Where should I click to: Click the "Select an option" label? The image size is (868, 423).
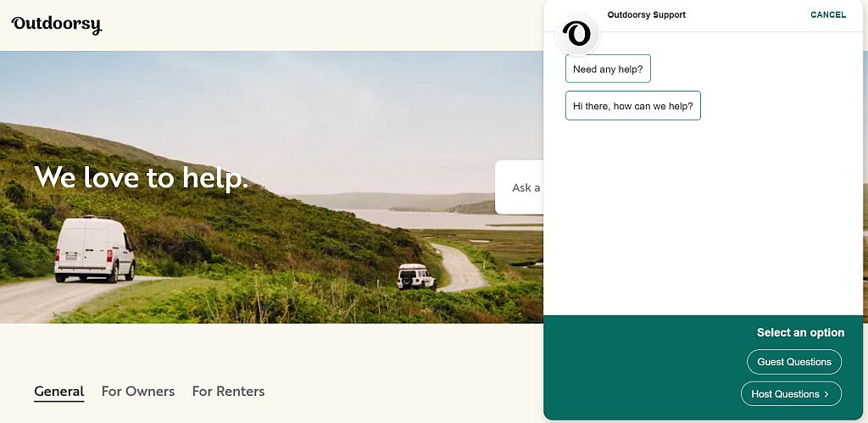[x=800, y=333]
